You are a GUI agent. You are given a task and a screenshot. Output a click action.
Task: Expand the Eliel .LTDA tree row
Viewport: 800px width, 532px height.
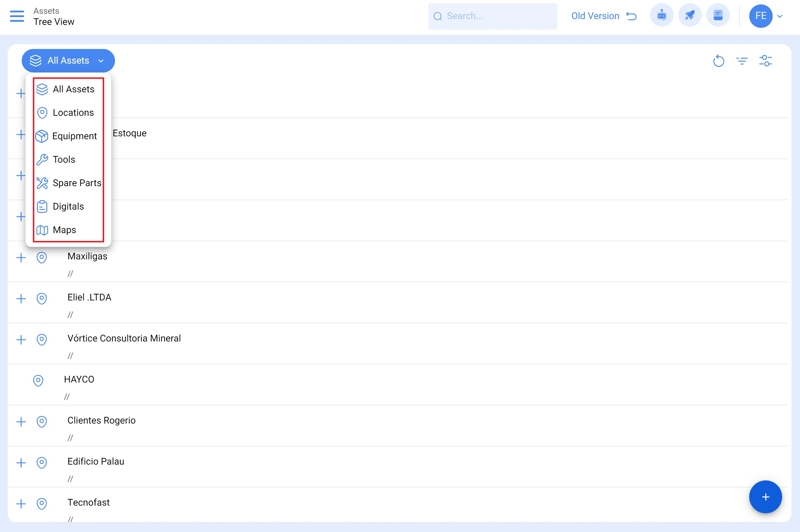click(x=21, y=299)
